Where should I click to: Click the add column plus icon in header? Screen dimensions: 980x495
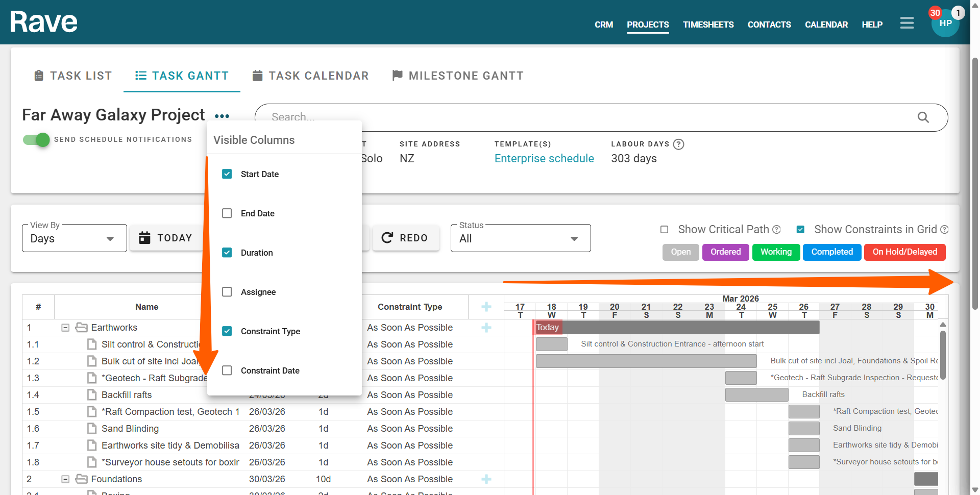point(486,307)
